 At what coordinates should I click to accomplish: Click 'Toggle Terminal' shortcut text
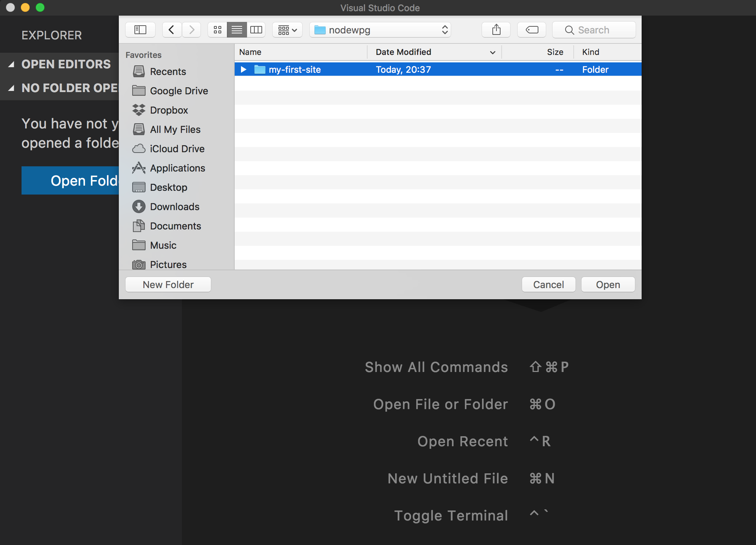click(451, 516)
